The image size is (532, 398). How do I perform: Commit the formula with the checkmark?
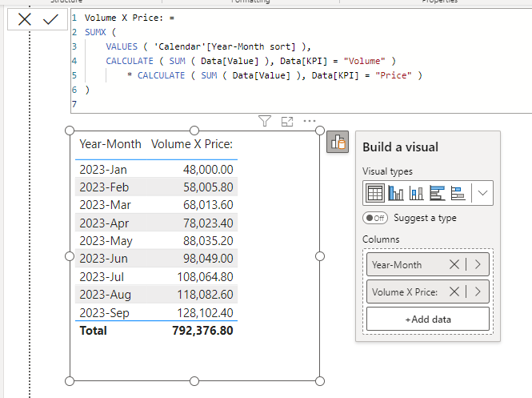click(50, 19)
